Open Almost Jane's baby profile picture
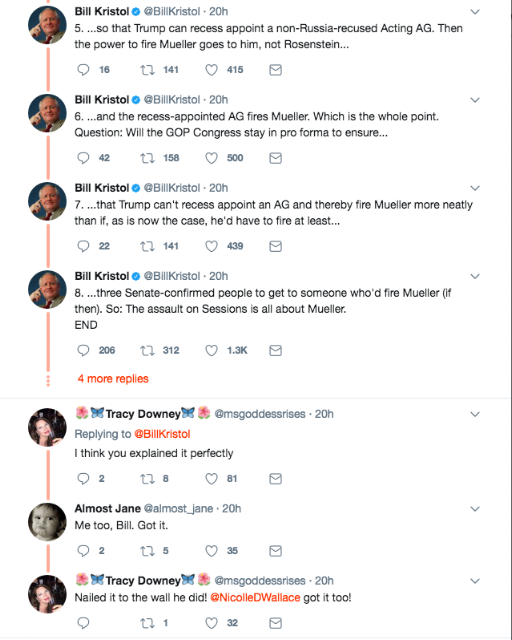Viewport: 512px width, 640px height. coord(47,522)
